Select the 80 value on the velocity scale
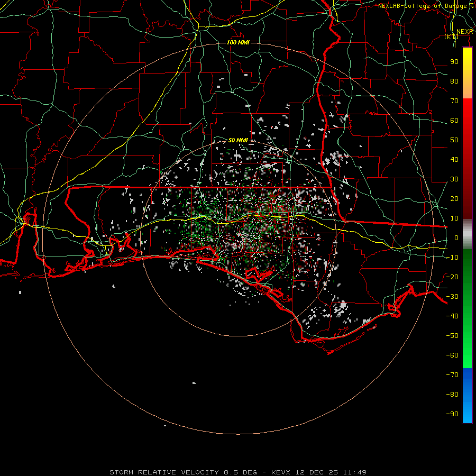This screenshot has height=476, width=476. 454,81
